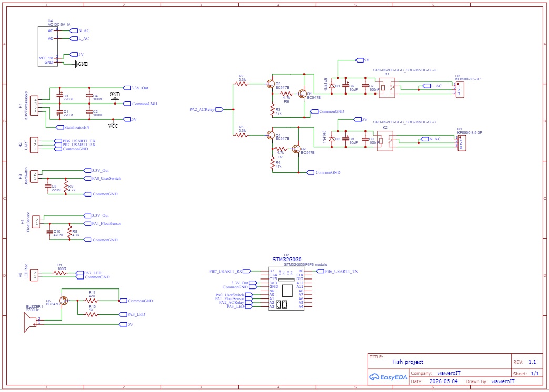This screenshot has width=549, height=392.
Task: Click the Sheet value '1/1'
Action: click(535, 374)
